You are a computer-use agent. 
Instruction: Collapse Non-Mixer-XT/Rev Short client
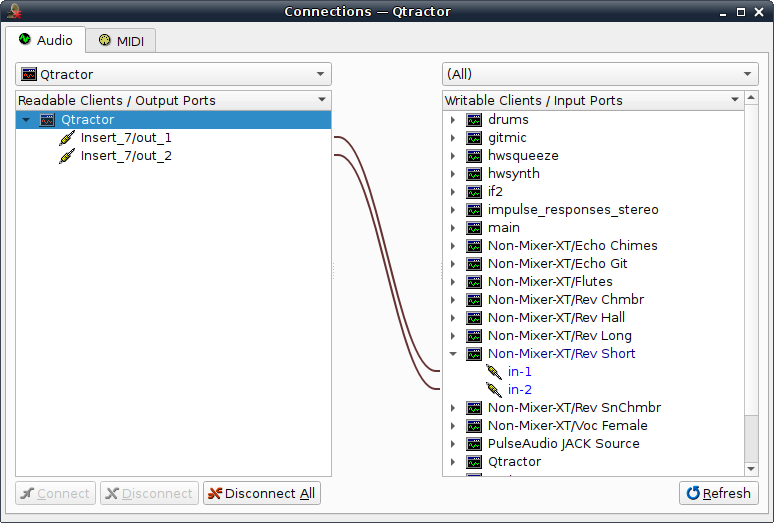pos(453,354)
